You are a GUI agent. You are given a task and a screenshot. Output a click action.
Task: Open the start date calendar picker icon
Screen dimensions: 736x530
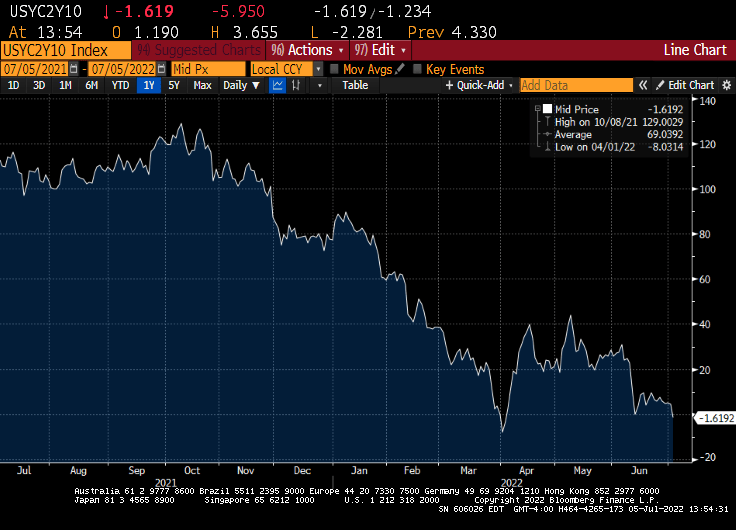[76, 70]
